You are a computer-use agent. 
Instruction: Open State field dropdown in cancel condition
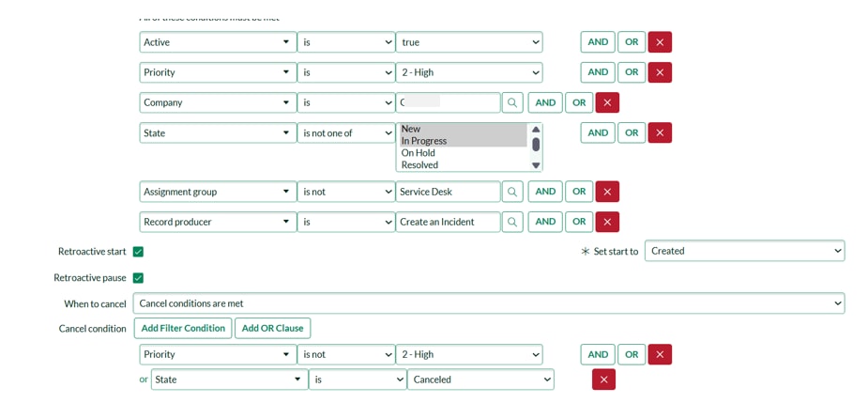pos(229,380)
